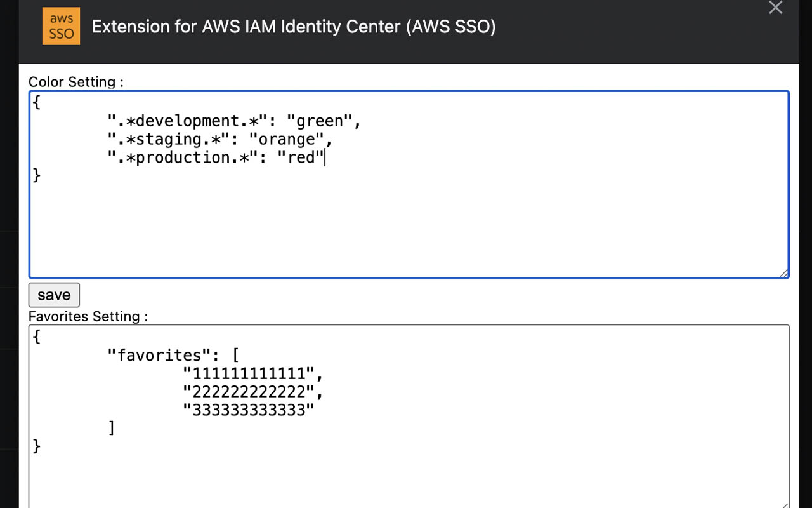Place cursor on the '.*staging.*' orange line
Viewport: 812px width, 508px height.
(x=219, y=139)
